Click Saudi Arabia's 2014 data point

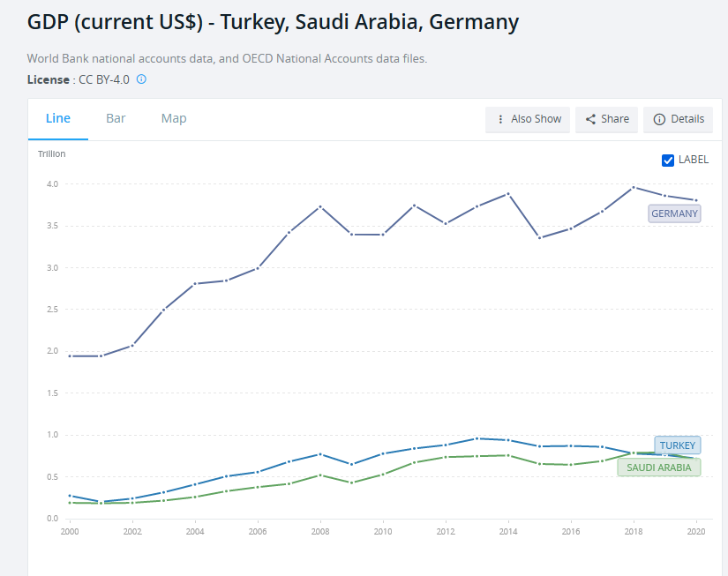(507, 455)
